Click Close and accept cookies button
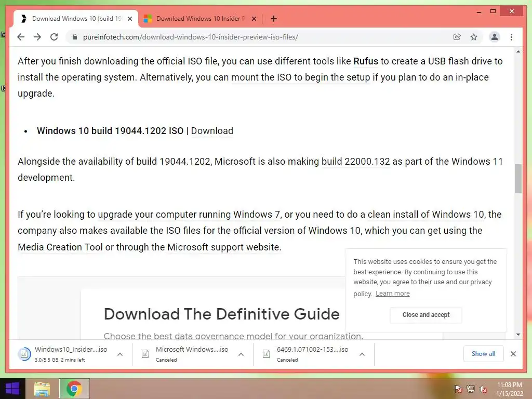 pyautogui.click(x=426, y=315)
